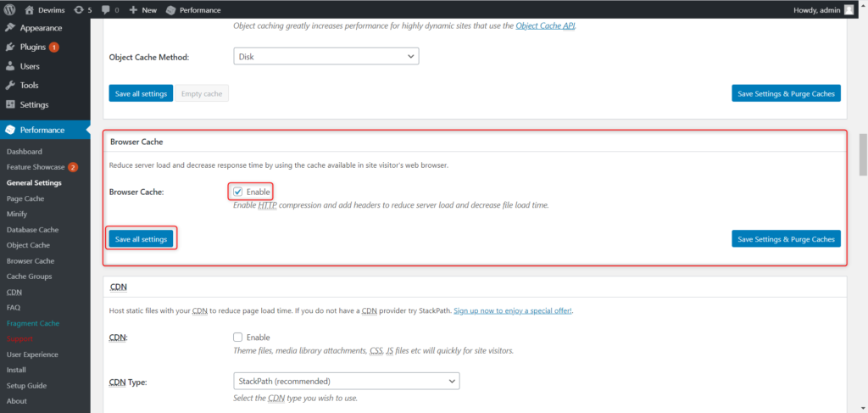The width and height of the screenshot is (868, 413).
Task: Click the plus New content icon
Action: [x=133, y=10]
